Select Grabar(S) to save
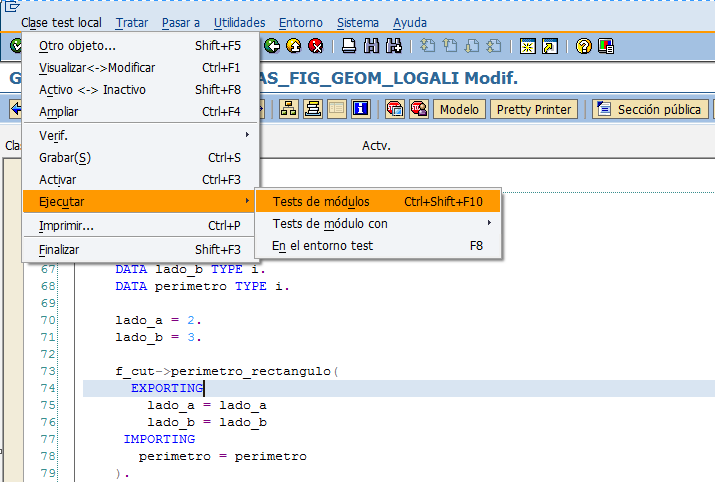This screenshot has width=715, height=482. 140,157
